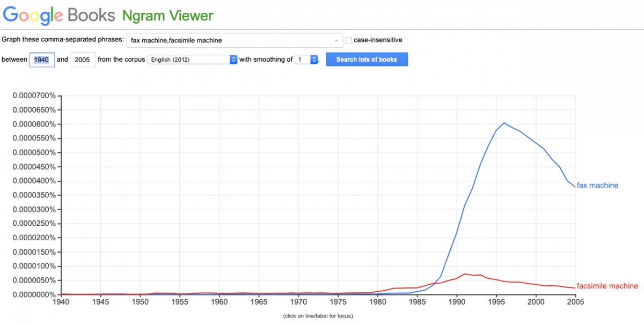The width and height of the screenshot is (644, 325).
Task: Click the 0.0000350% y-axis label
Action: pos(34,195)
